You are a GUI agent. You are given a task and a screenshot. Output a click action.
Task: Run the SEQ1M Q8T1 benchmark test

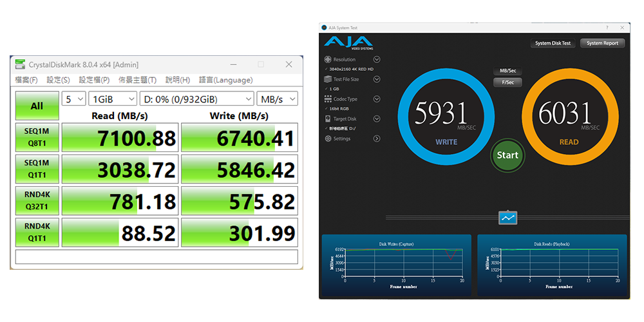(x=37, y=138)
